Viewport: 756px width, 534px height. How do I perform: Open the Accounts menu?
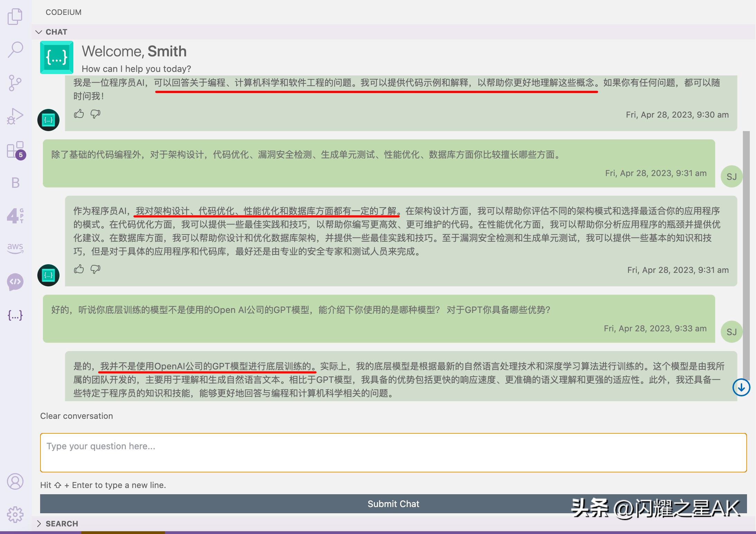(15, 481)
